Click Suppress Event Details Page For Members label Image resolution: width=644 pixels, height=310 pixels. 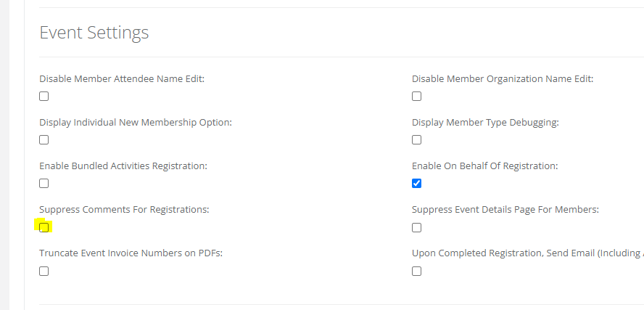(x=505, y=210)
